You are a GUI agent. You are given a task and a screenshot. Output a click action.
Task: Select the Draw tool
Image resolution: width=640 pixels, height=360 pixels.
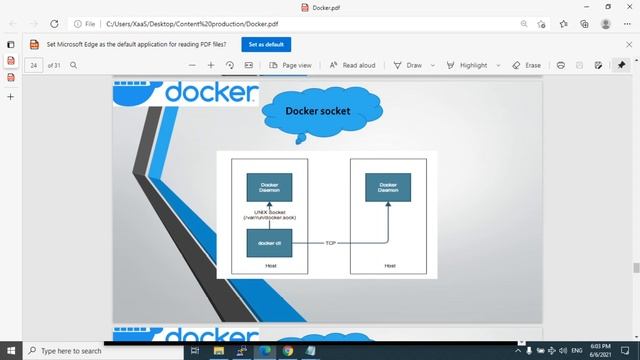tap(407, 65)
